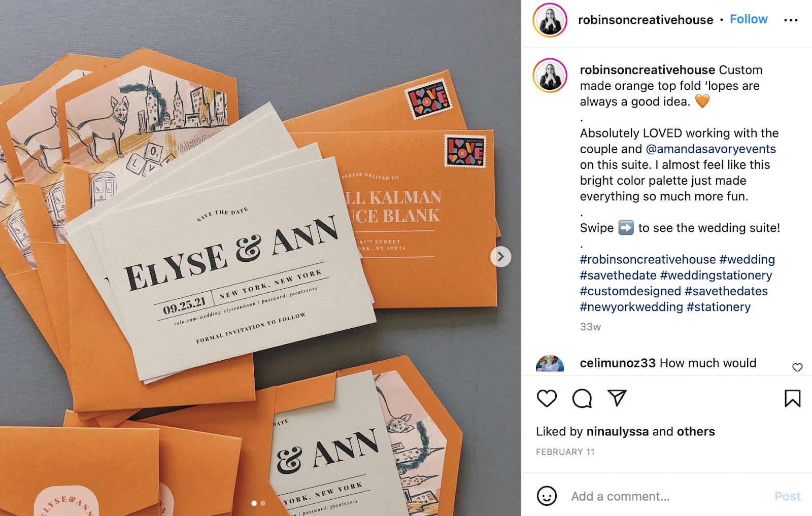Open comments via the speech bubble icon
812x516 pixels.
[582, 398]
